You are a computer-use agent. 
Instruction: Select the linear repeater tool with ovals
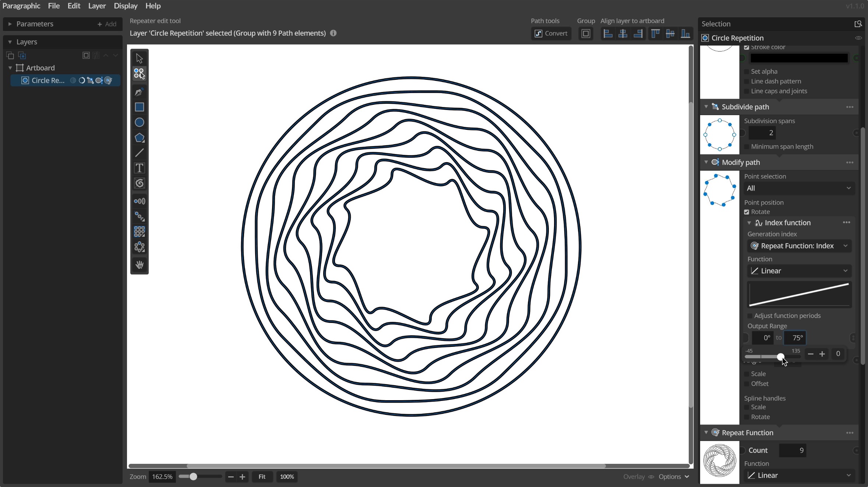point(139,201)
